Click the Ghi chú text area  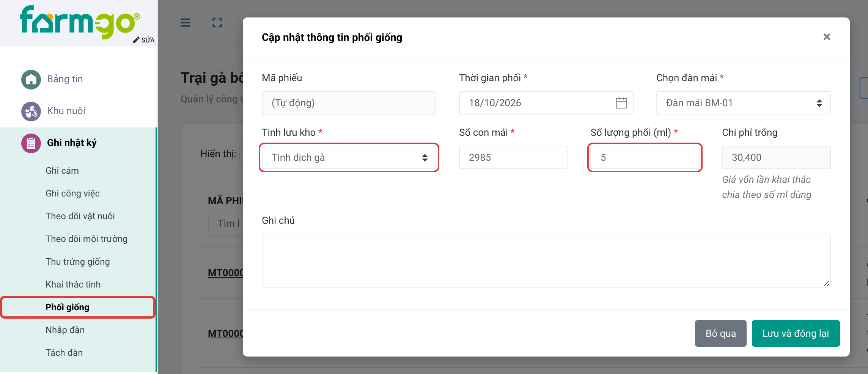546,261
